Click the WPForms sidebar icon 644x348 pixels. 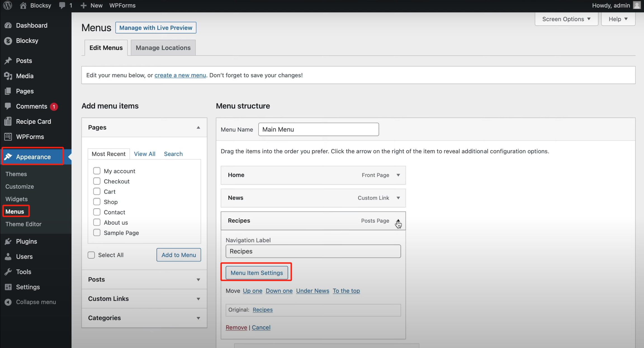(8, 136)
